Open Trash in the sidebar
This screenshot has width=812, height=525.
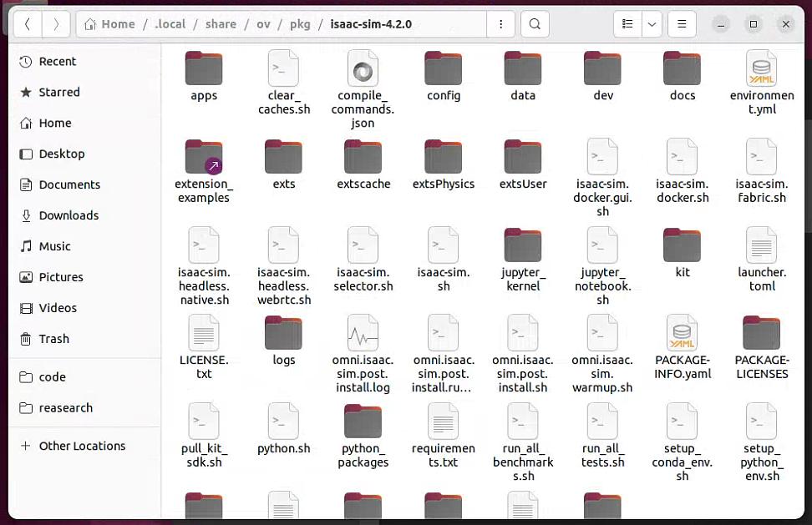click(85, 339)
